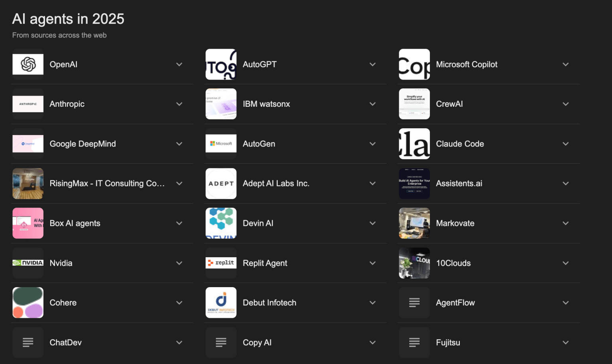Click the Google DeepMind thumbnail image

(x=28, y=144)
